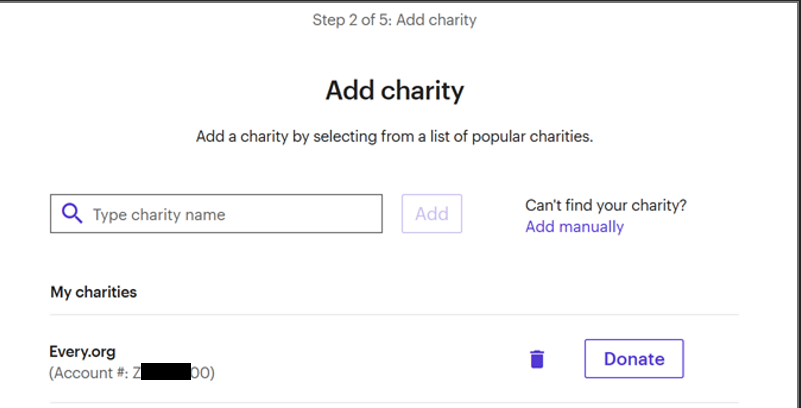The height and width of the screenshot is (408, 801).
Task: Open the Add manually link
Action: (574, 227)
